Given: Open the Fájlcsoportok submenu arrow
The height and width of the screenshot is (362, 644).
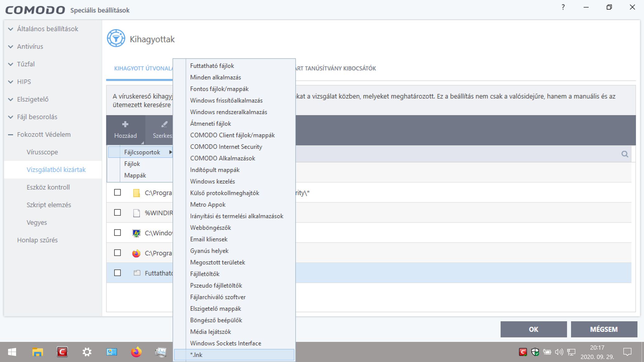Looking at the screenshot, I should pos(170,152).
